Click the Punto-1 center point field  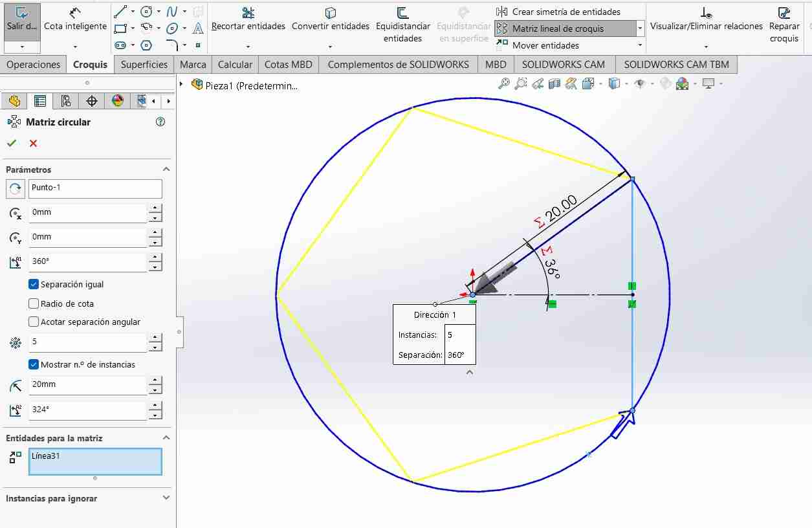pyautogui.click(x=95, y=189)
